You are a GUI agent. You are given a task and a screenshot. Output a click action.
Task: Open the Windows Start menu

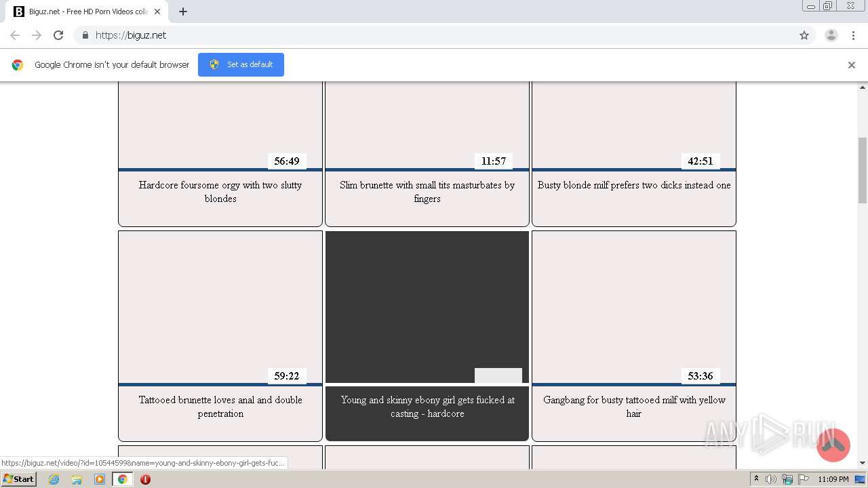point(19,479)
